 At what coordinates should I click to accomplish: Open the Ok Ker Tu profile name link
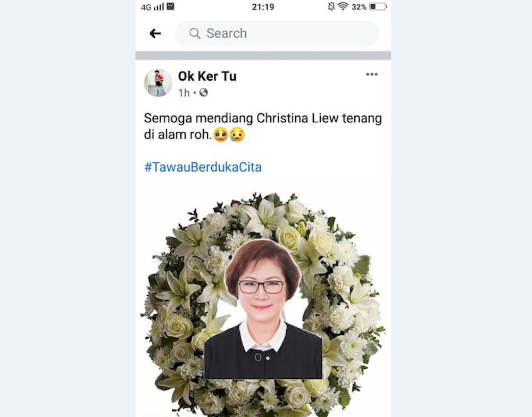point(207,76)
